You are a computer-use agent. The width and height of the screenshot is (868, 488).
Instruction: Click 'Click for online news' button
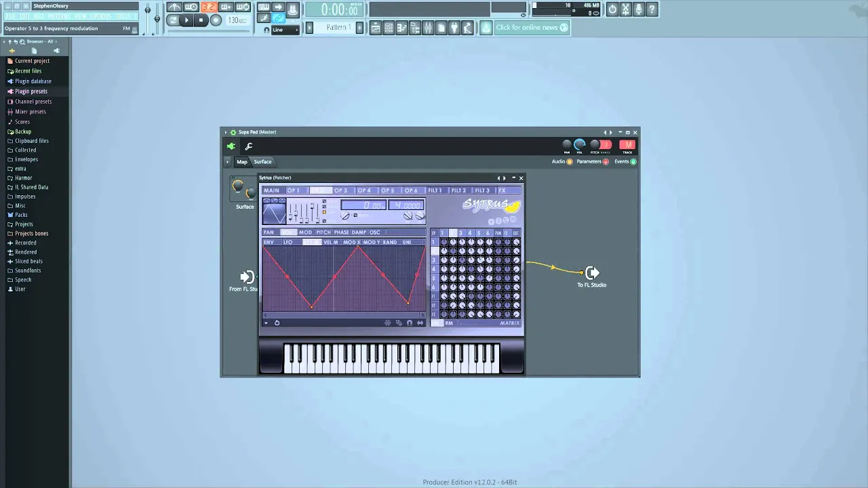click(532, 28)
